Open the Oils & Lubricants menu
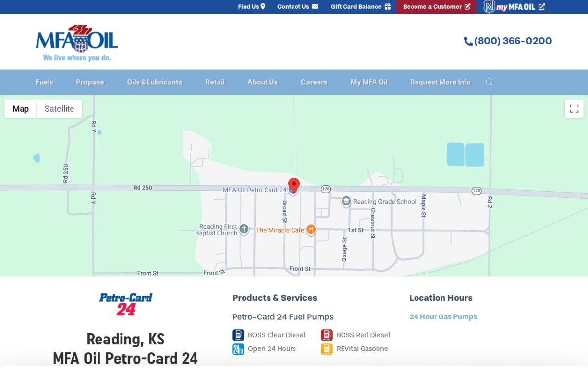588x368 pixels. coord(155,82)
